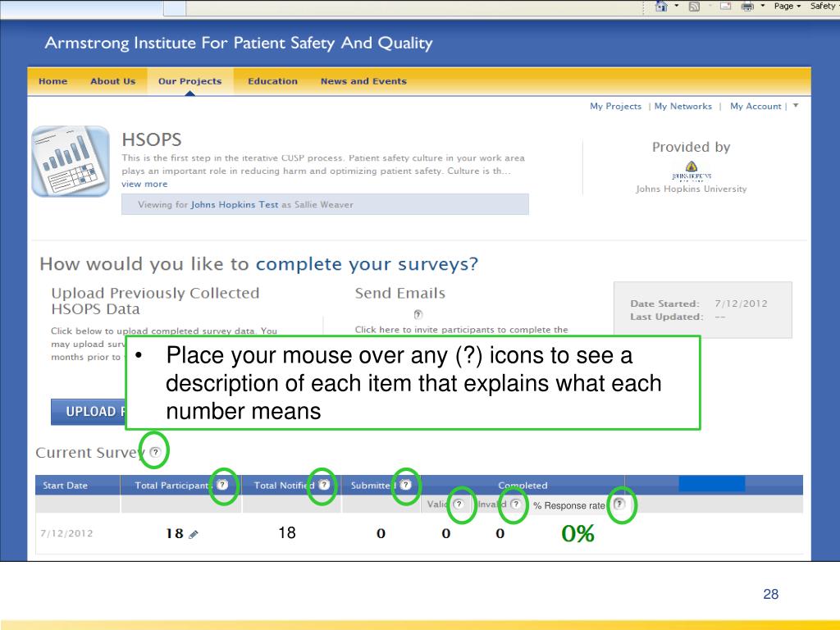Viewport: 840px width, 630px height.
Task: Click the Upload button
Action: [89, 412]
